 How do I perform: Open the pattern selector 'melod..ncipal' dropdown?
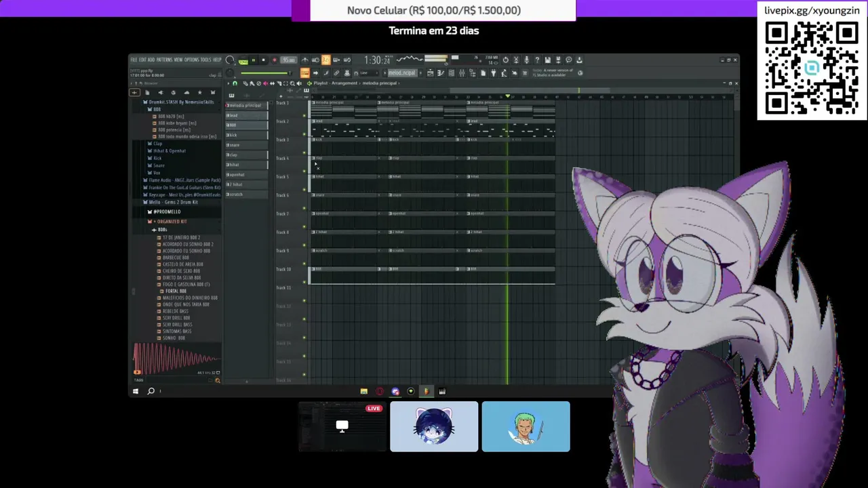[402, 73]
